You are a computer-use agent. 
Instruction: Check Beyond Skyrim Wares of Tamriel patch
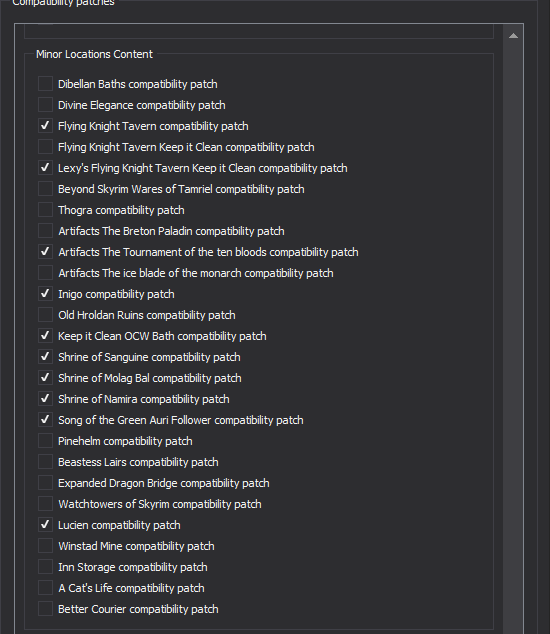point(45,189)
